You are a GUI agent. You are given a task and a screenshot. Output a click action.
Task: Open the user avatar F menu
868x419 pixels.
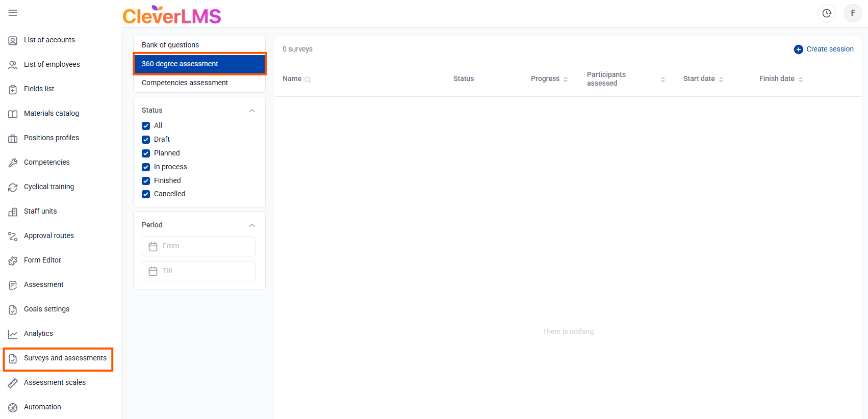click(853, 13)
